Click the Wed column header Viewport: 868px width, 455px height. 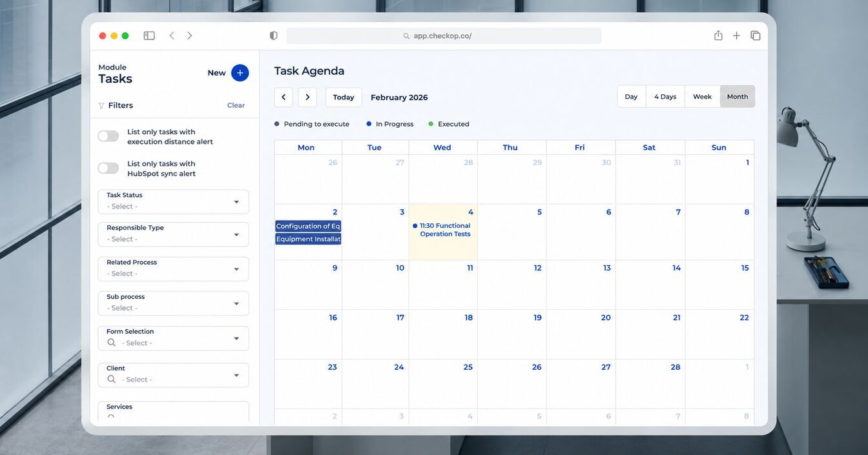point(442,148)
